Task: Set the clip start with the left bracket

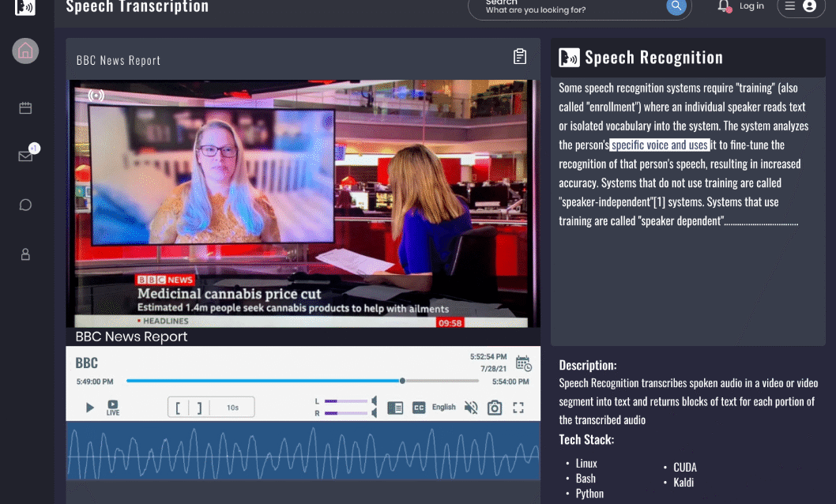Action: click(x=178, y=408)
